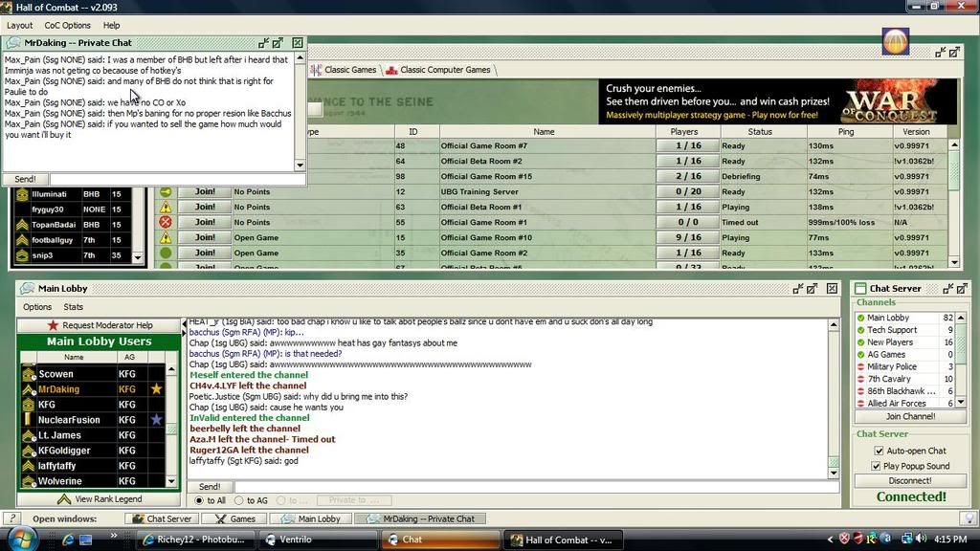Pop out the Private Chat window

(278, 43)
